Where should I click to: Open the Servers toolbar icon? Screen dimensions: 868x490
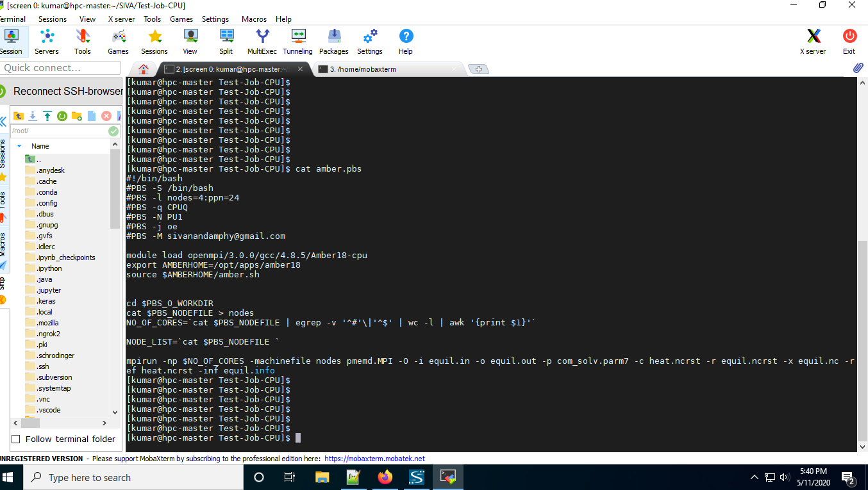tap(47, 41)
